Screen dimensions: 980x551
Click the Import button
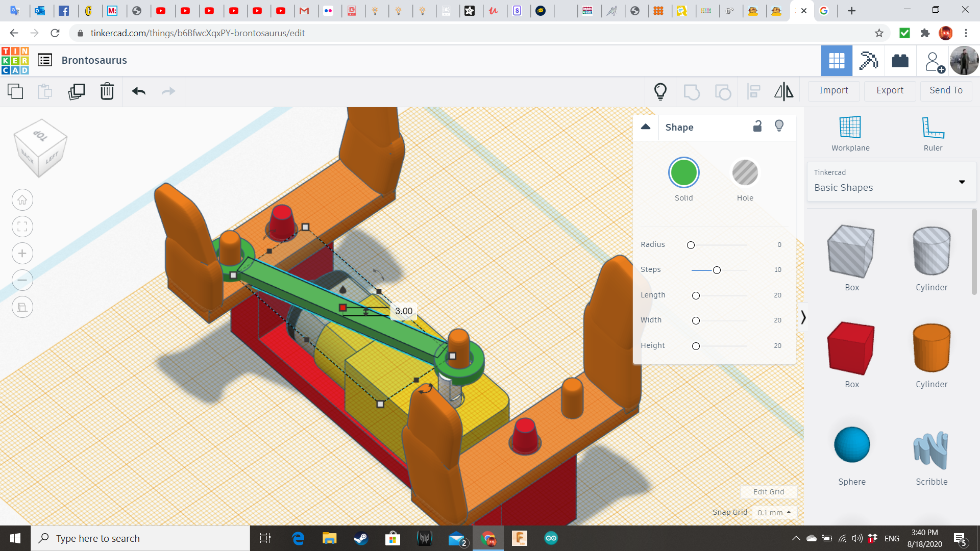coord(834,90)
